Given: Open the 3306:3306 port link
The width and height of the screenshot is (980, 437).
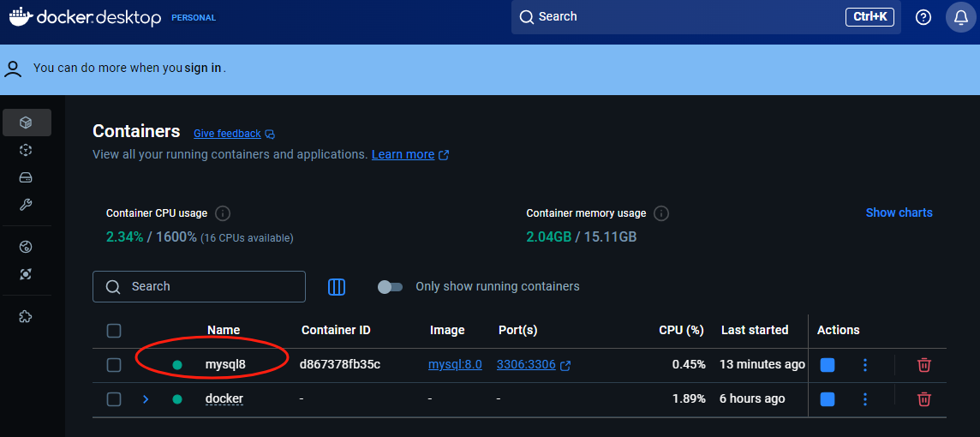Looking at the screenshot, I should pyautogui.click(x=526, y=364).
